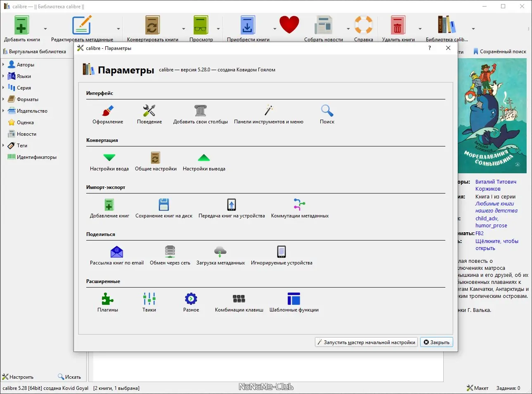Open Добавление книг import settings
532x394 pixels.
[x=109, y=208]
